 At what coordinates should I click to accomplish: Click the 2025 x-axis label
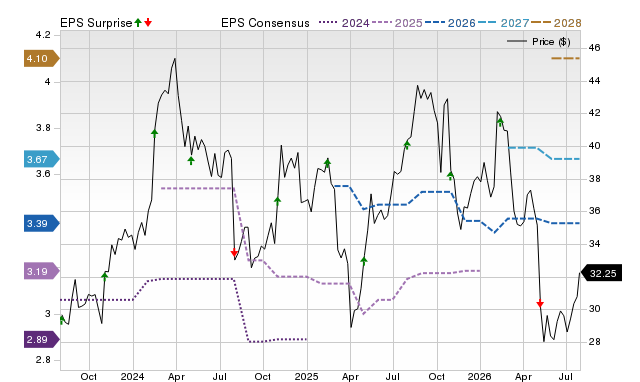(307, 376)
